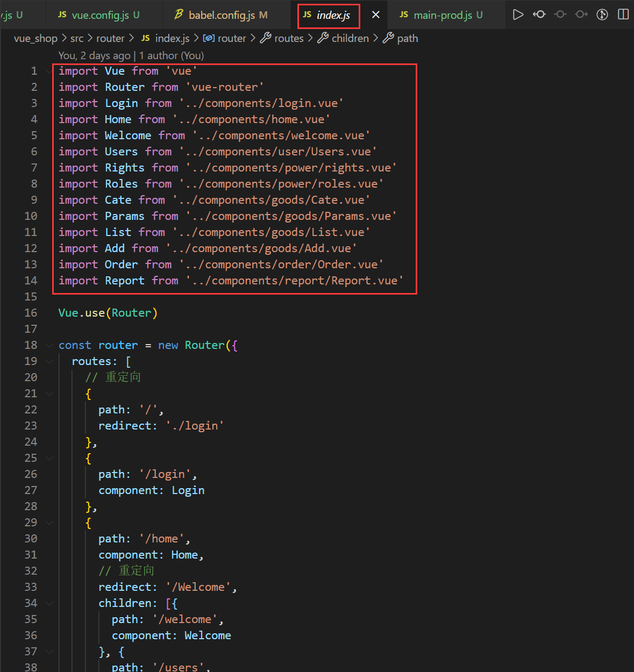Click the index.js breadcrumb with JS icon
634x672 pixels.
165,38
